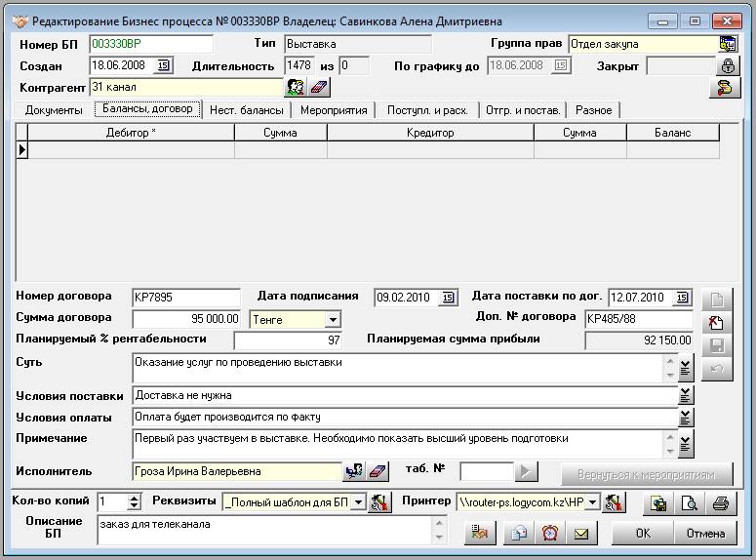
Task: Open the Нест. балансы tab
Action: [x=247, y=110]
